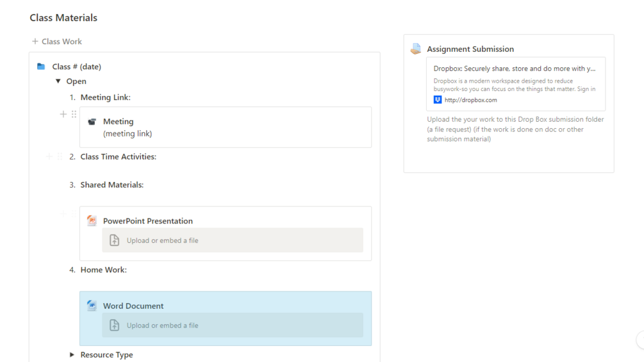Click the (meeting link) placeholder text
644x362 pixels.
coord(128,134)
